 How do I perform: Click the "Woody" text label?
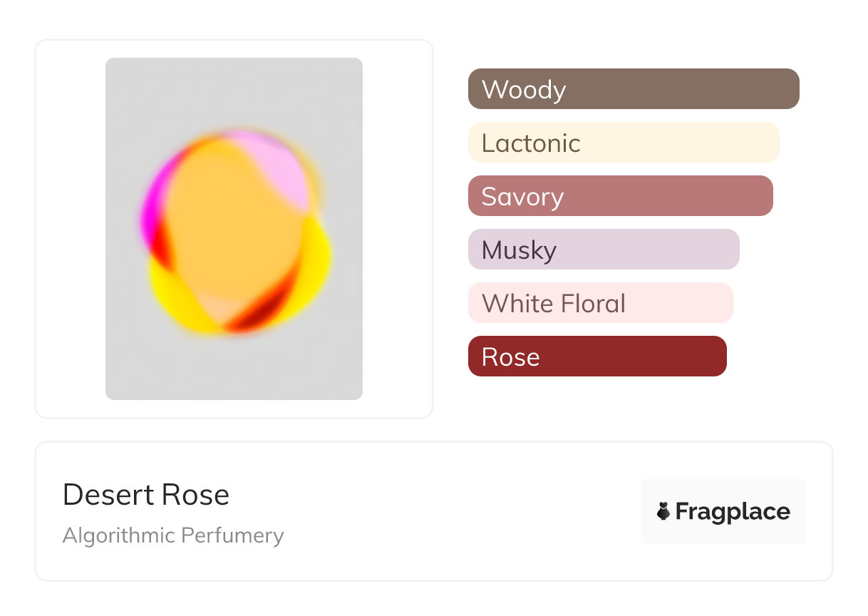click(x=524, y=90)
